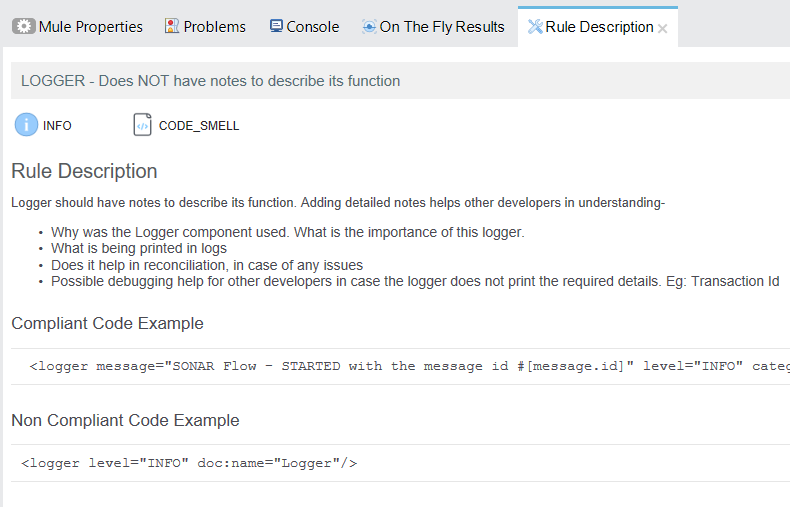Close the Rule Description tab
The image size is (790, 507).
tap(663, 29)
